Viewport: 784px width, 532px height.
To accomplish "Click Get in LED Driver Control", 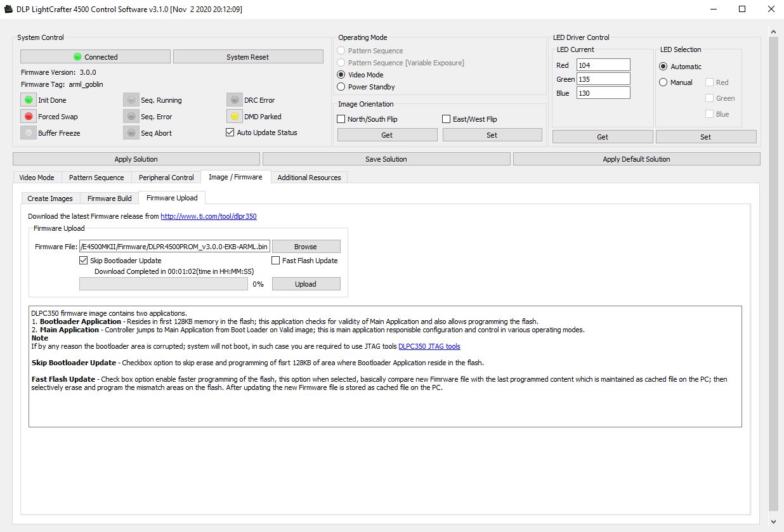I will [x=603, y=137].
